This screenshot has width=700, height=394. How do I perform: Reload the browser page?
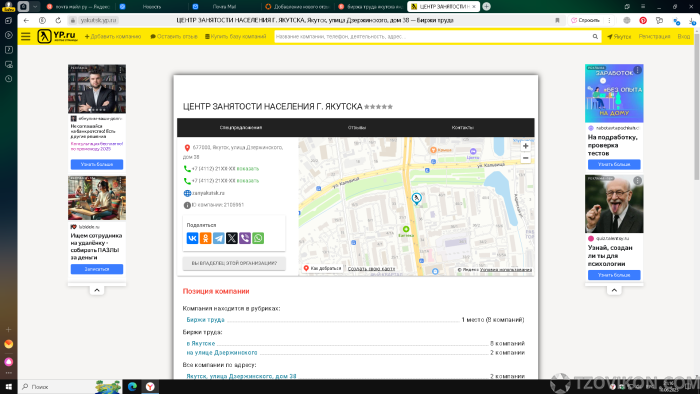pyautogui.click(x=58, y=21)
